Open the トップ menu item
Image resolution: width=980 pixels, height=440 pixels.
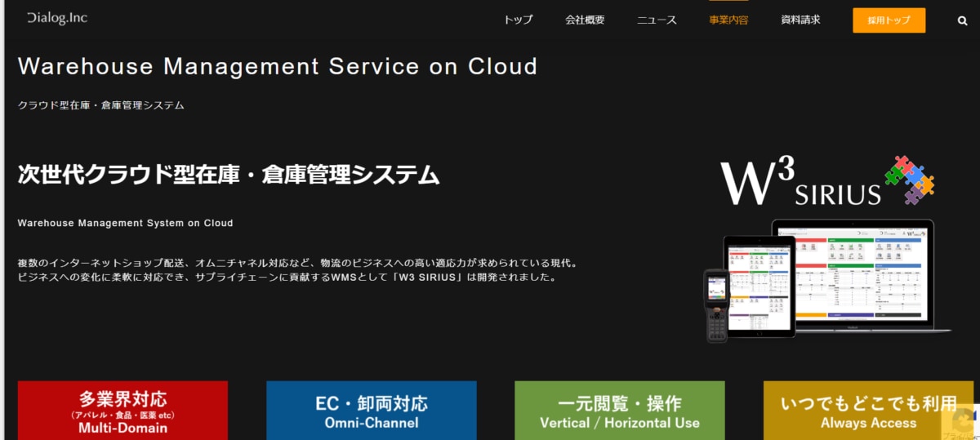coord(518,20)
